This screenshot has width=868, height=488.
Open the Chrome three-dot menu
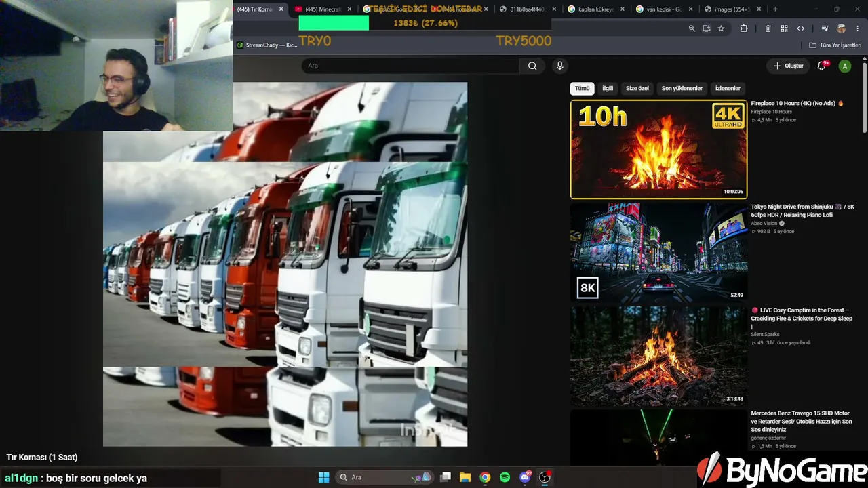coord(857,28)
